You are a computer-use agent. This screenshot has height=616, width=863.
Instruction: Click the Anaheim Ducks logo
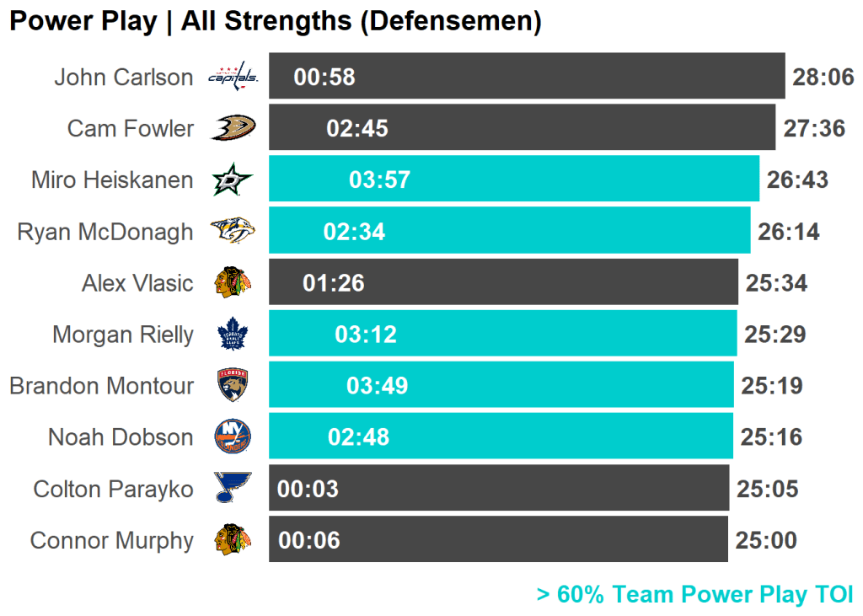click(233, 128)
